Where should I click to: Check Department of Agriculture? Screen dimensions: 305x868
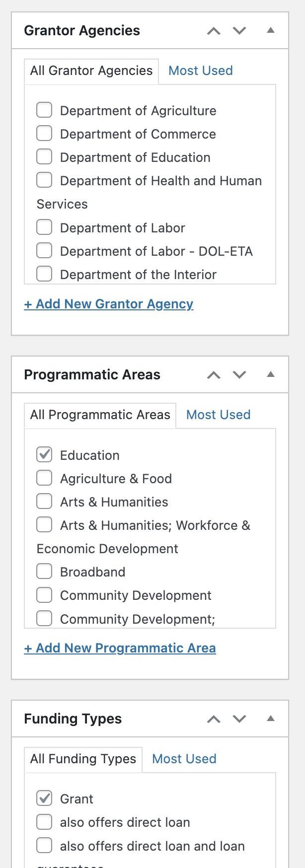tap(44, 110)
